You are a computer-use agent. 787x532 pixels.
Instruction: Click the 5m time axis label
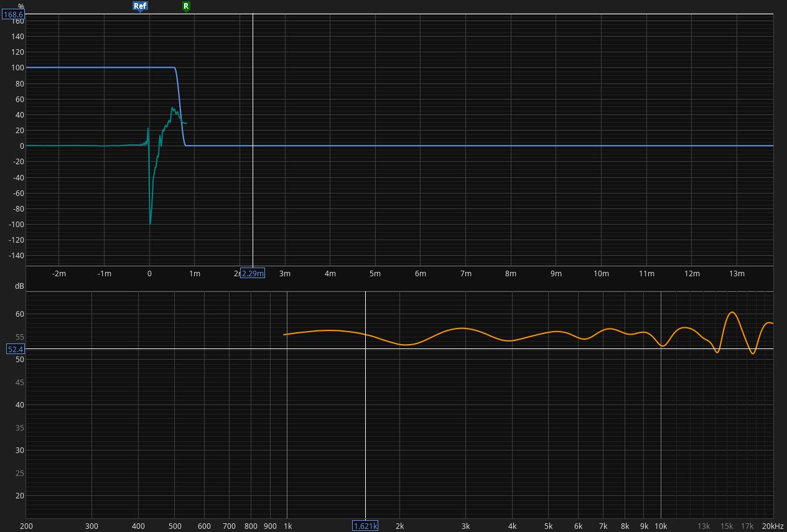375,274
